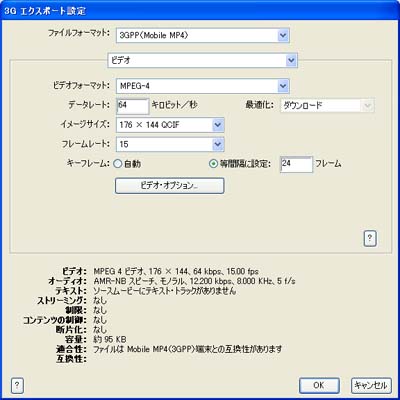Click the 3GPP(Mobile MP4) format combo box text
This screenshot has width=400, height=400.
pos(153,35)
